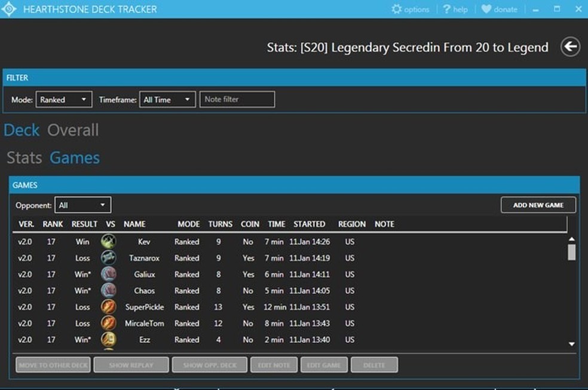Sort by the STARTED column header
Image resolution: width=588 pixels, height=390 pixels.
(x=310, y=224)
